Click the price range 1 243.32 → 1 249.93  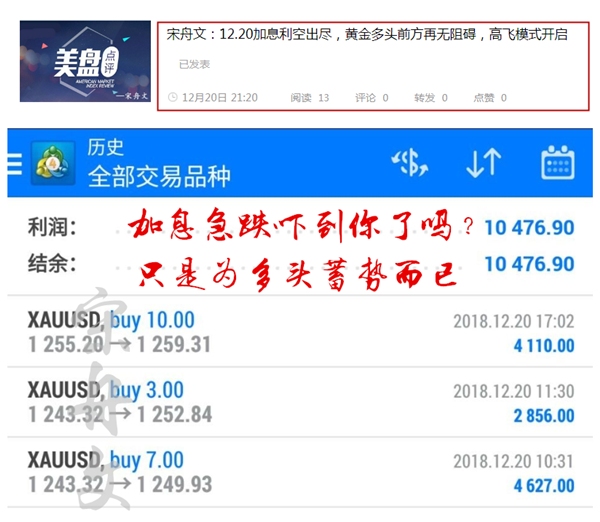click(x=120, y=484)
